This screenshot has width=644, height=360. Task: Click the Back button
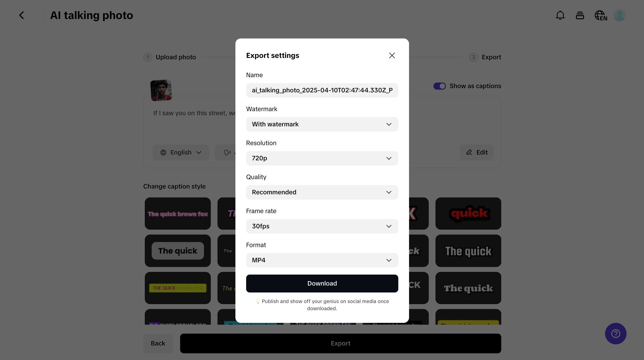(x=158, y=343)
